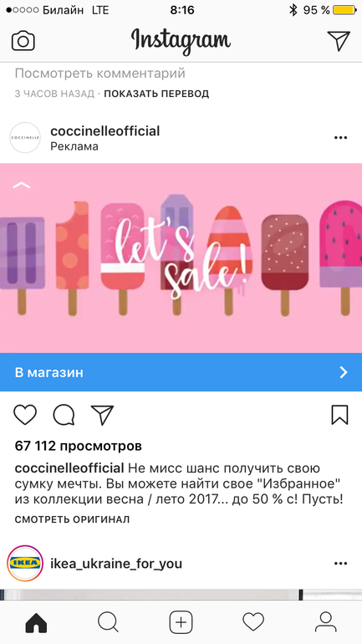Open activity heart tab in bottom bar
362x644 pixels.
(x=253, y=622)
